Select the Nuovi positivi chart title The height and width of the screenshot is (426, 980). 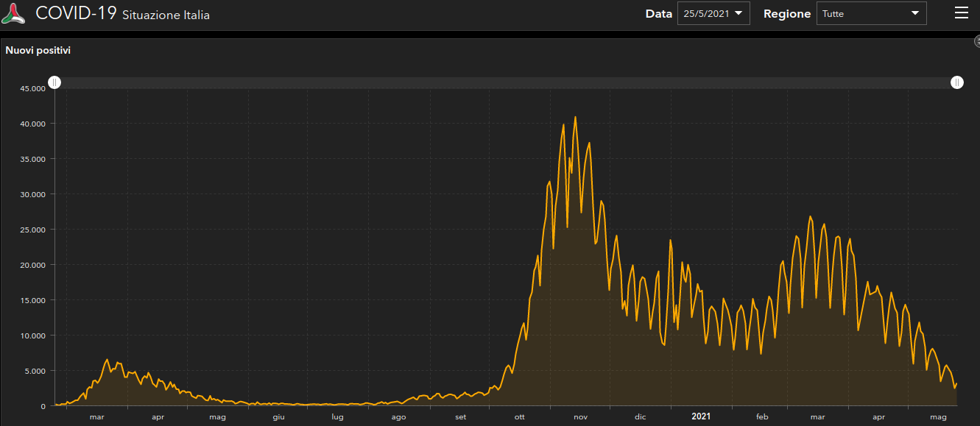point(38,51)
